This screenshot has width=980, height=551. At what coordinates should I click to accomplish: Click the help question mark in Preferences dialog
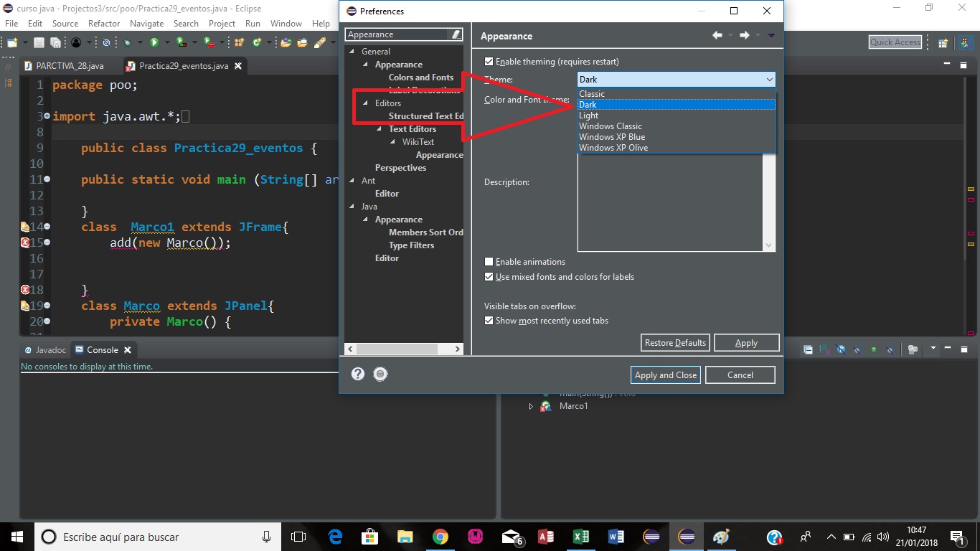tap(357, 374)
